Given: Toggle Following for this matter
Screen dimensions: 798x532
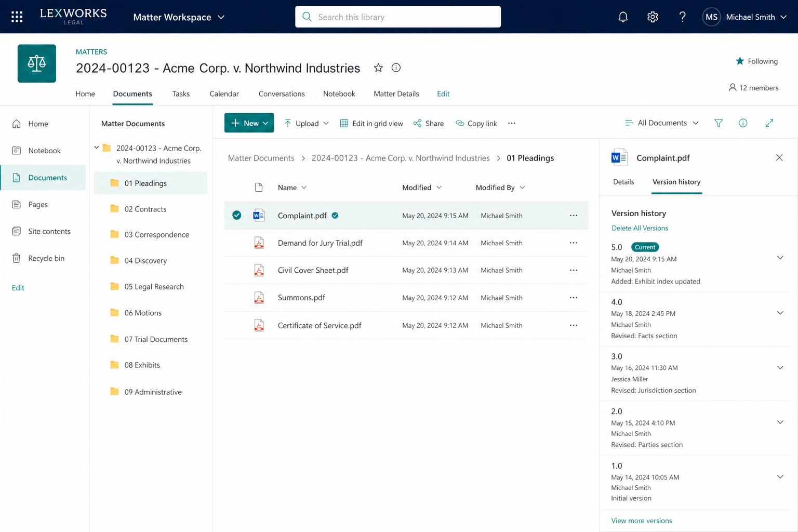Looking at the screenshot, I should pos(756,61).
